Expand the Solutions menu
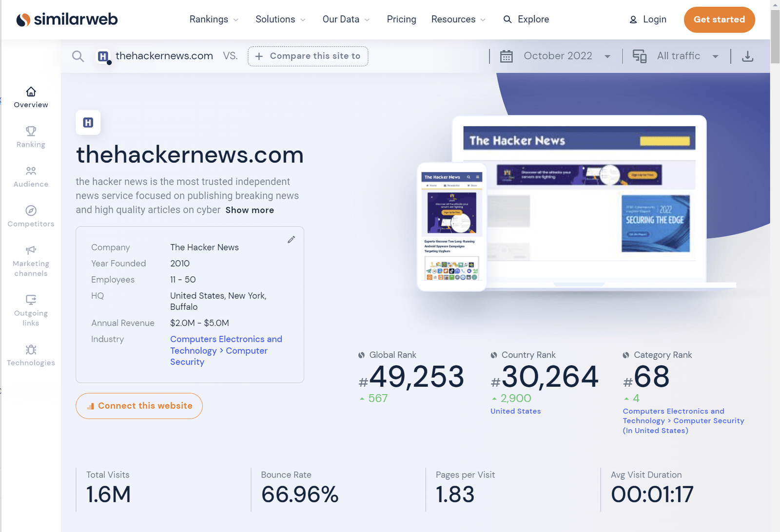The width and height of the screenshot is (780, 532). pyautogui.click(x=281, y=19)
